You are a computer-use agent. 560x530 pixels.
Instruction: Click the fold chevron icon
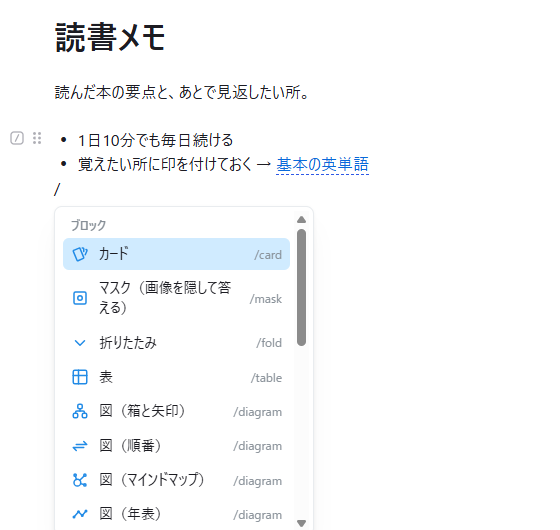click(x=80, y=343)
